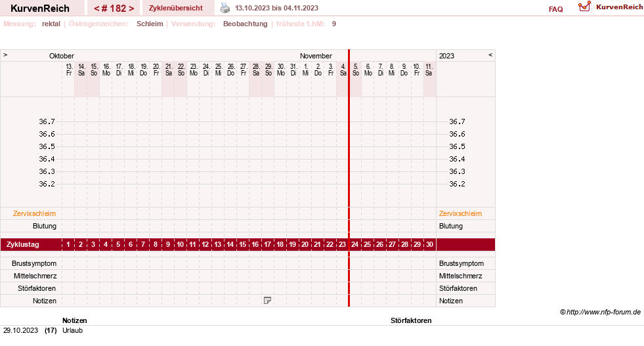Viewport: 644px width, 346px height.
Task: Click the left Störfaktoren row label
Action: [x=37, y=288]
